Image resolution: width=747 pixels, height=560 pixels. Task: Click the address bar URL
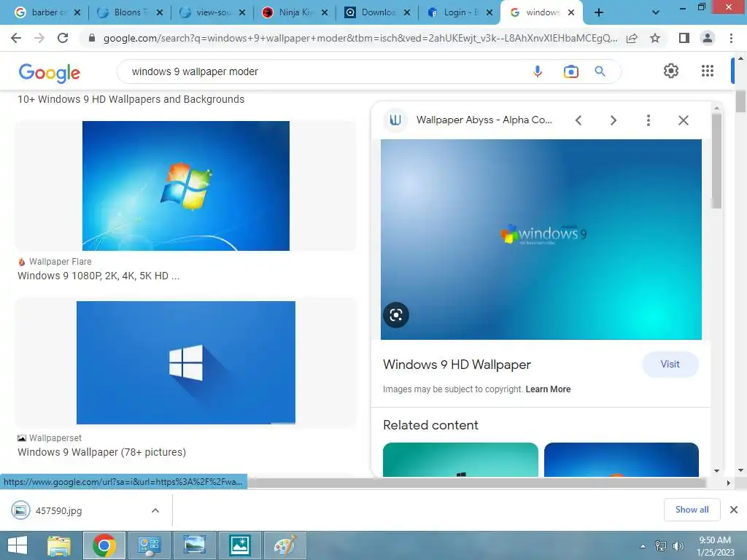360,38
